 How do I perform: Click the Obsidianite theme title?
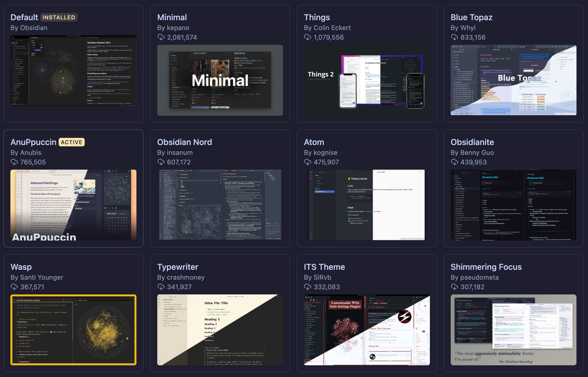[x=472, y=142]
